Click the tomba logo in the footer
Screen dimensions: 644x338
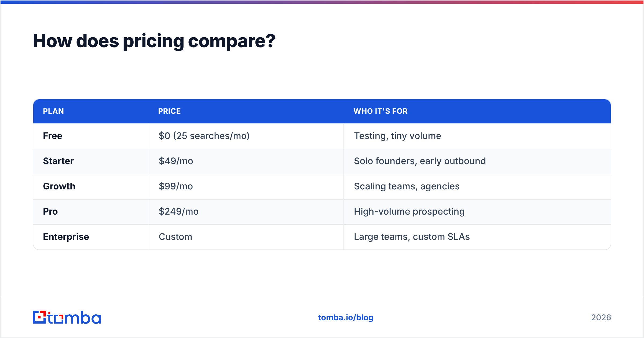tap(67, 317)
